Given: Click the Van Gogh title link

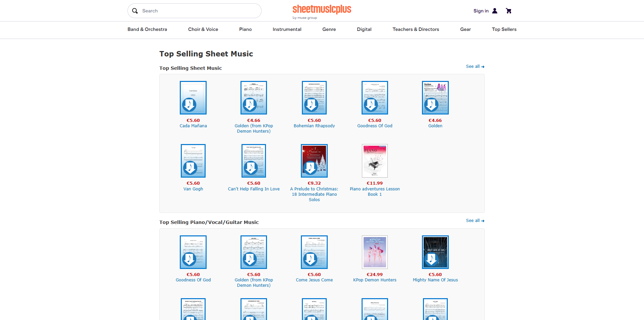Looking at the screenshot, I should [193, 189].
